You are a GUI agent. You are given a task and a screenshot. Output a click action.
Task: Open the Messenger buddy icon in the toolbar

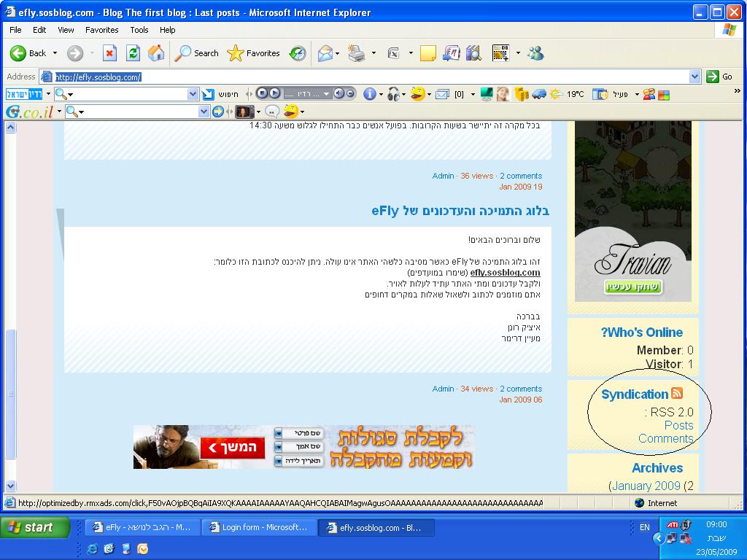point(535,52)
